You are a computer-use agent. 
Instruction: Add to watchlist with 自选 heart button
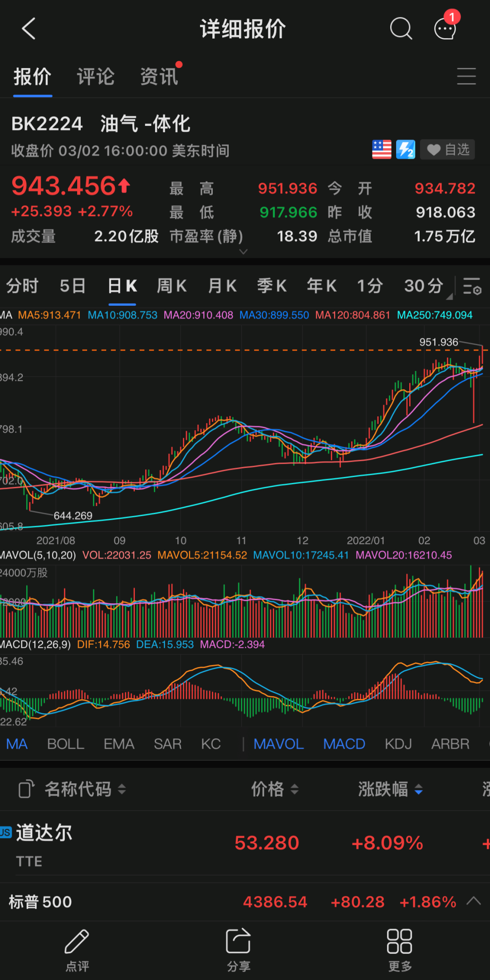447,149
